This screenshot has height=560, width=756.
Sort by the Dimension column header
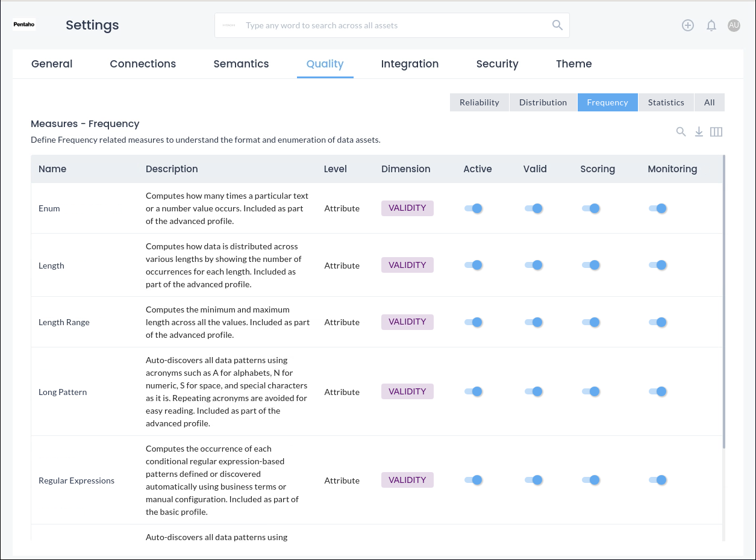(x=405, y=169)
